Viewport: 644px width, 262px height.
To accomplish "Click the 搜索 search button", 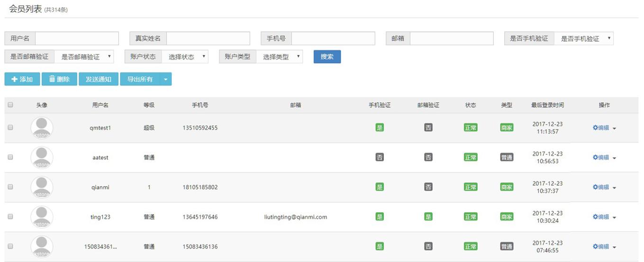I will point(327,56).
